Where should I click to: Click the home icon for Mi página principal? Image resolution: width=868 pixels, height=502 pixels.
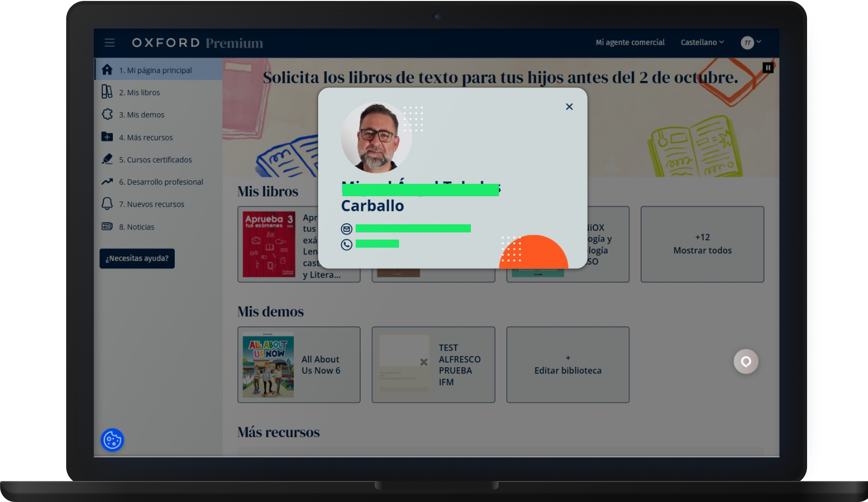pos(107,70)
